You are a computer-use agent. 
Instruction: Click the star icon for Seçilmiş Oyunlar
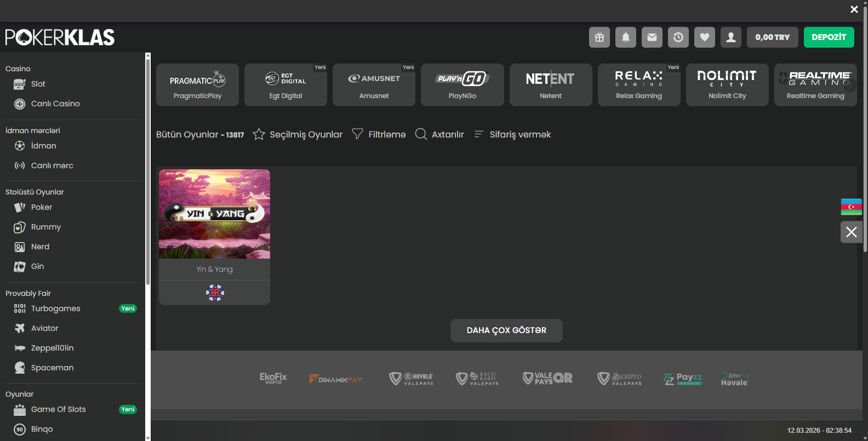click(259, 134)
